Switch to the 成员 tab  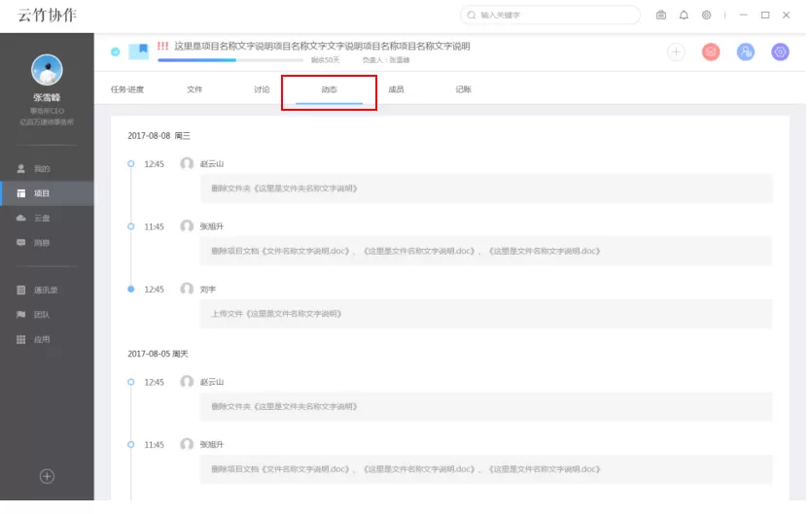click(396, 89)
